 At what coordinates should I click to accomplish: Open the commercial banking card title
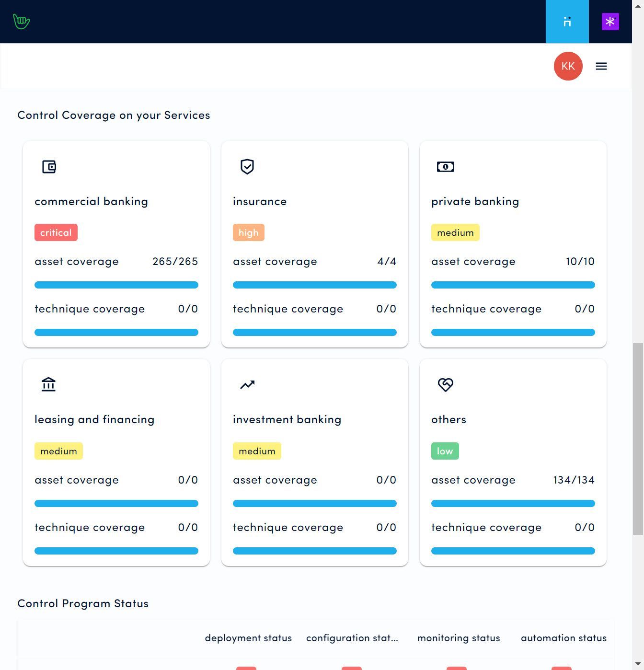coord(91,201)
